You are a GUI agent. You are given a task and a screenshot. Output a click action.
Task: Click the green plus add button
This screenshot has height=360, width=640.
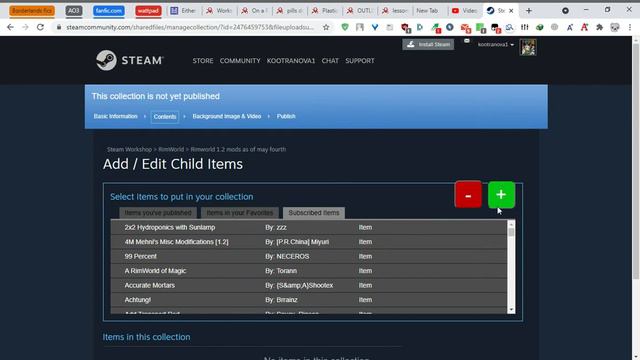coord(501,195)
